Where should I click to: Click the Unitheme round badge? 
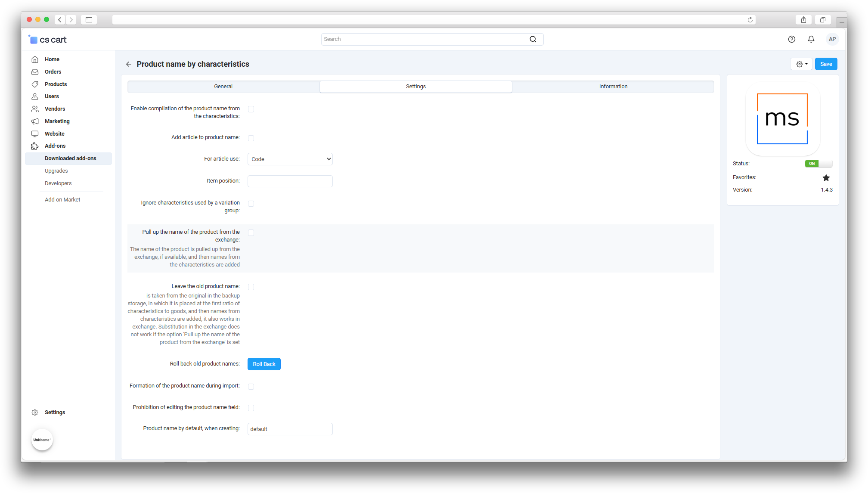click(42, 440)
